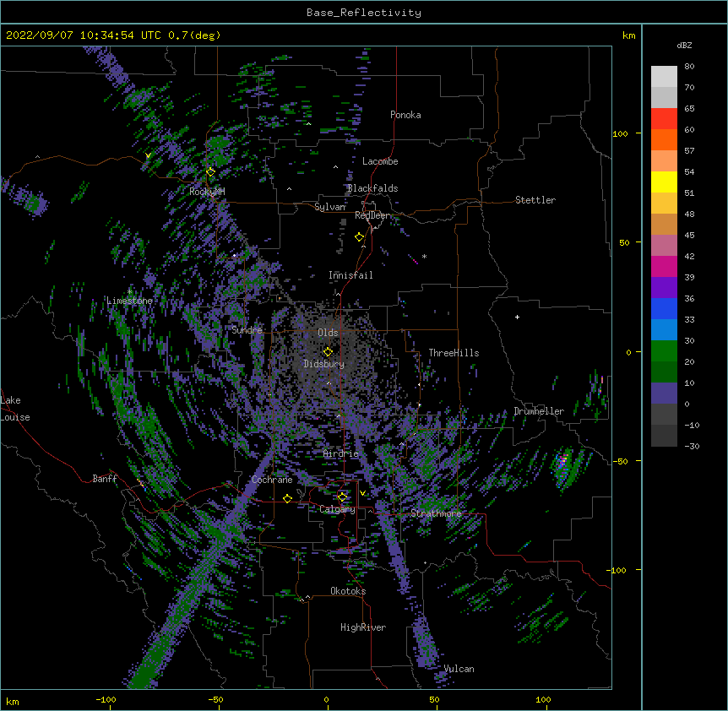
Task: Select the yellow diamond marker above Calgary label
Action: (x=342, y=497)
